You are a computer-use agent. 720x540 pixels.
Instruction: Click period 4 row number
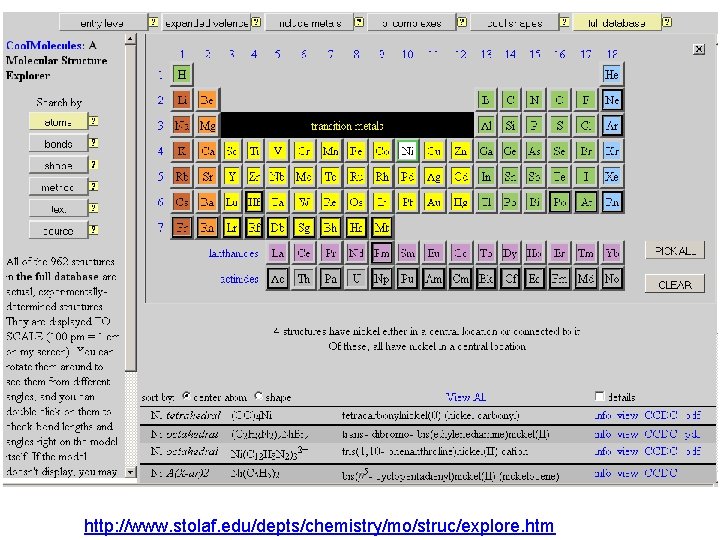(x=160, y=151)
